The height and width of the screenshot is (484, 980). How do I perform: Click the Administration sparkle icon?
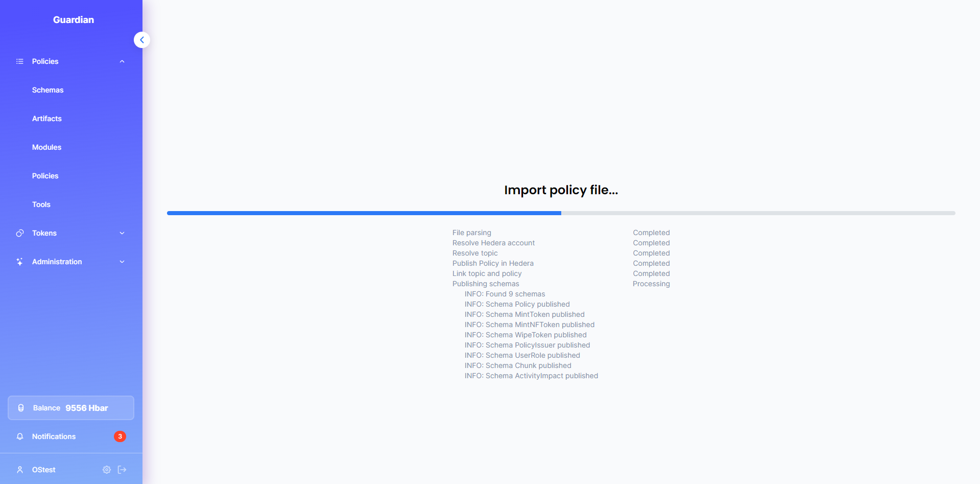tap(20, 262)
